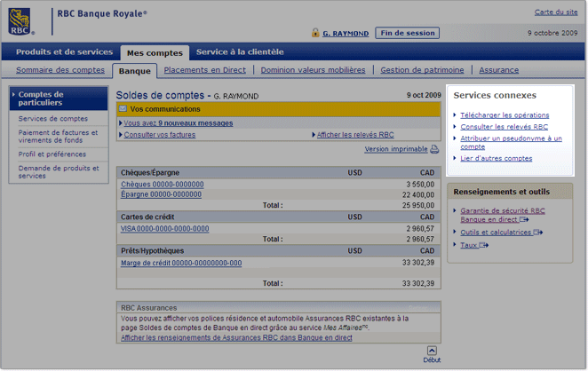
Task: Open Marge de crédit 00000-0000000-000 account
Action: pos(181,263)
